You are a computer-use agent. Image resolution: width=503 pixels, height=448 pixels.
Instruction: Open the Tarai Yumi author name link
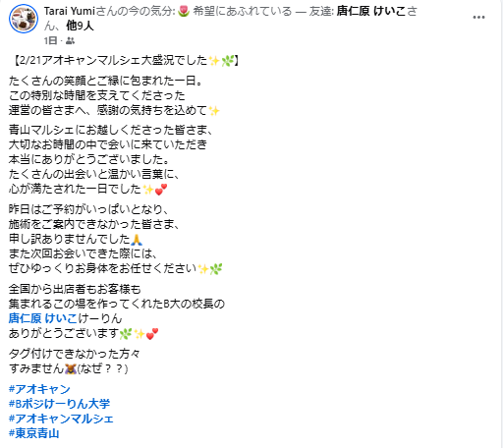70,11
